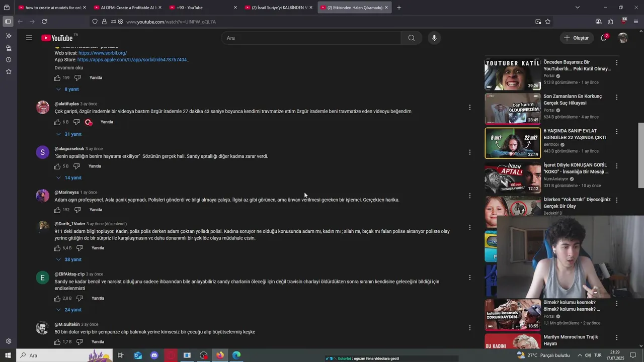This screenshot has width=644, height=362.
Task: Click the page vertical scrollbar thumb
Action: (x=640, y=154)
